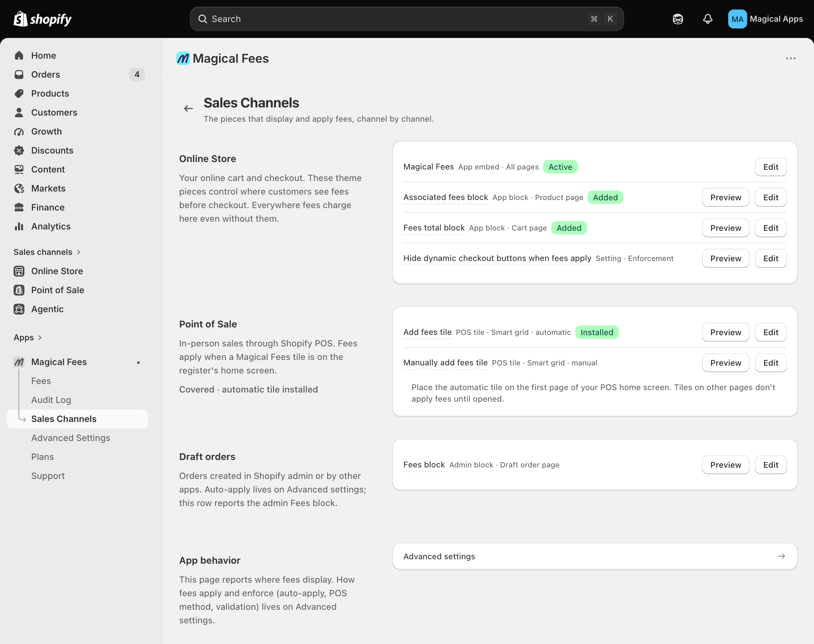Click the Content image icon
This screenshot has width=814, height=644.
coord(19,169)
